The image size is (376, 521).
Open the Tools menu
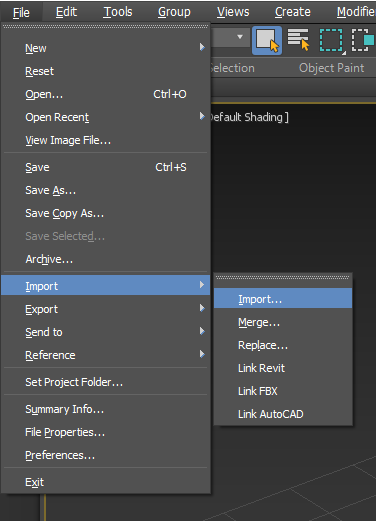118,12
